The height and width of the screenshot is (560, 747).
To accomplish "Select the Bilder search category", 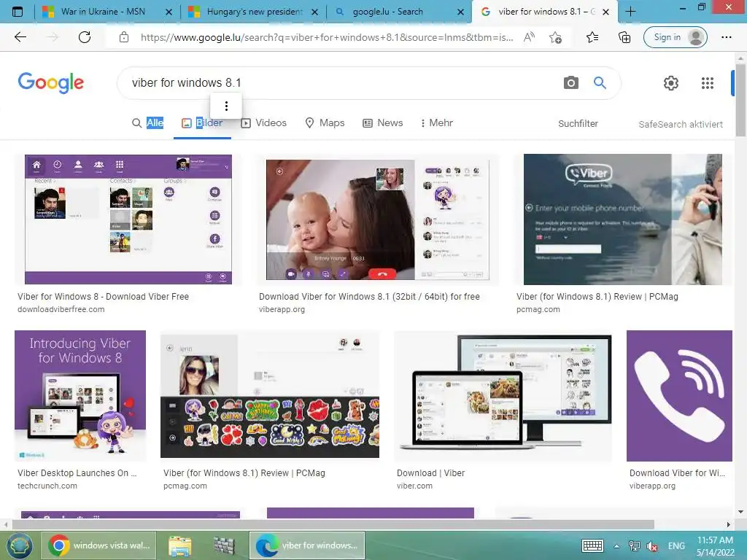I will tap(202, 122).
